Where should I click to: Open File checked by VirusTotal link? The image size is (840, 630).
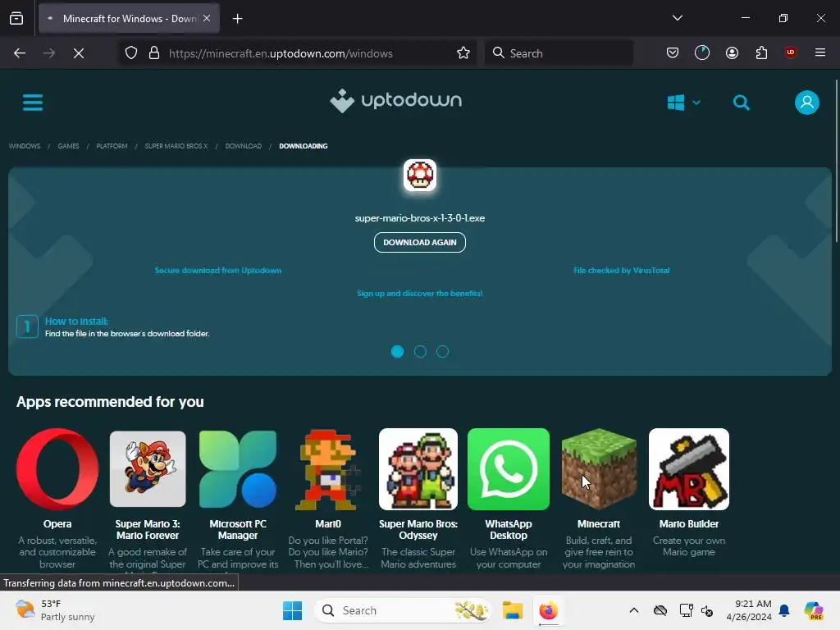click(x=622, y=271)
